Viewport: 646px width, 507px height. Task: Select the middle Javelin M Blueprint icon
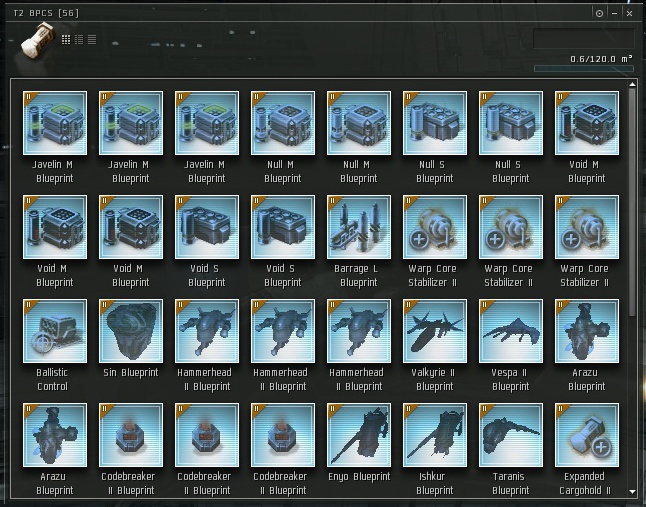(131, 123)
